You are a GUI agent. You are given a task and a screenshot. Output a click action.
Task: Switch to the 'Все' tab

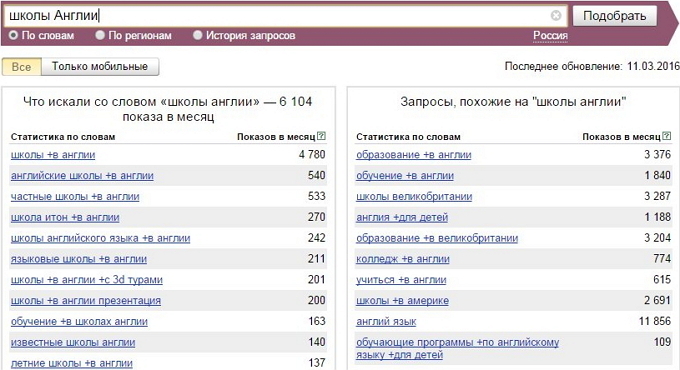22,67
